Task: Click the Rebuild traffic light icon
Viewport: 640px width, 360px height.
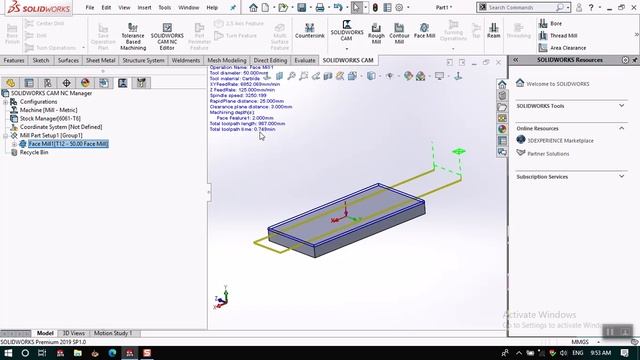Action: [375, 7]
